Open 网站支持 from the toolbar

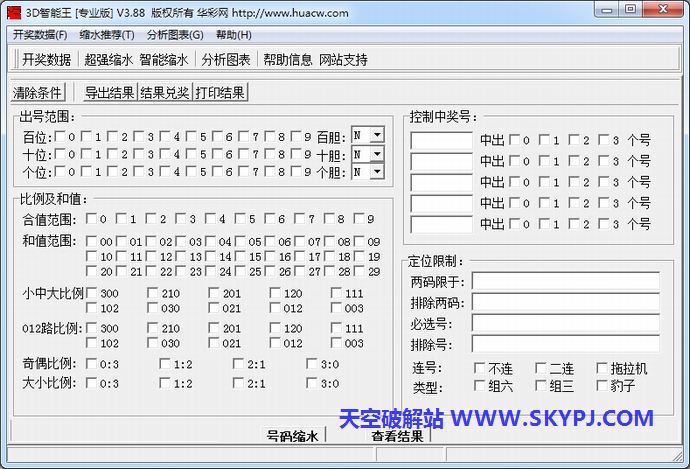point(343,59)
